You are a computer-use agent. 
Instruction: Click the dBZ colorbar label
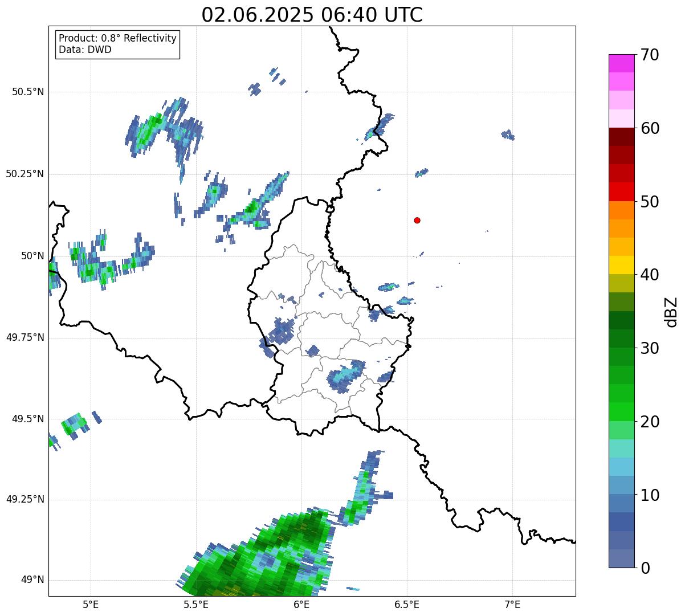pos(671,311)
